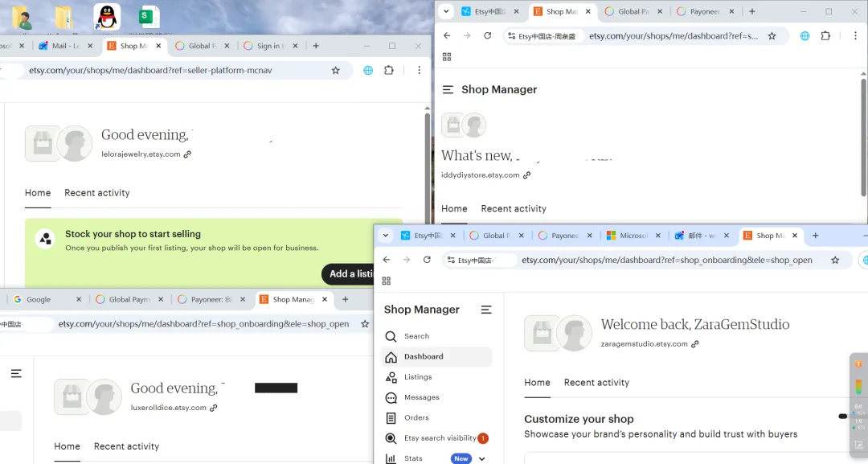
Task: Select Dashboard in Shop Manager sidebar
Action: tap(436, 356)
